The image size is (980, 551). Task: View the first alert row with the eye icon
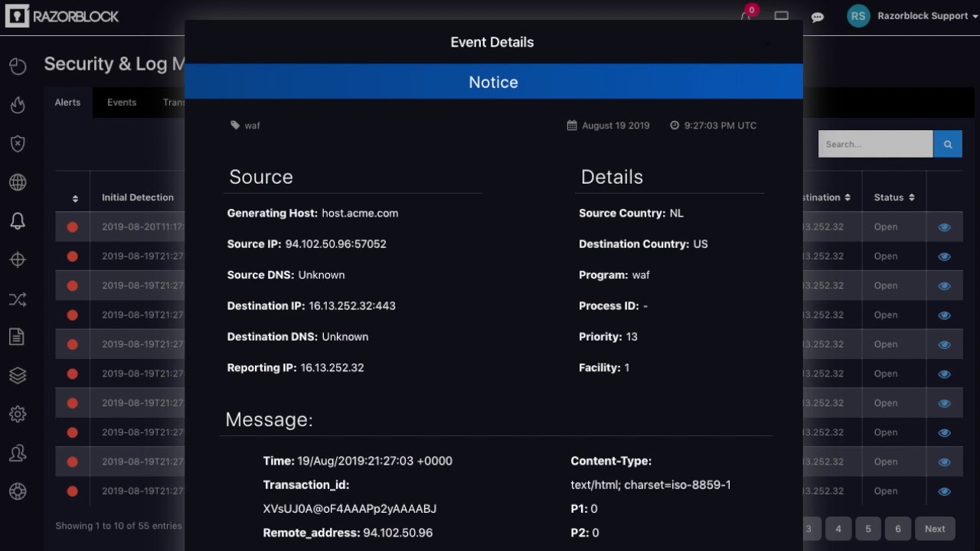pyautogui.click(x=944, y=227)
